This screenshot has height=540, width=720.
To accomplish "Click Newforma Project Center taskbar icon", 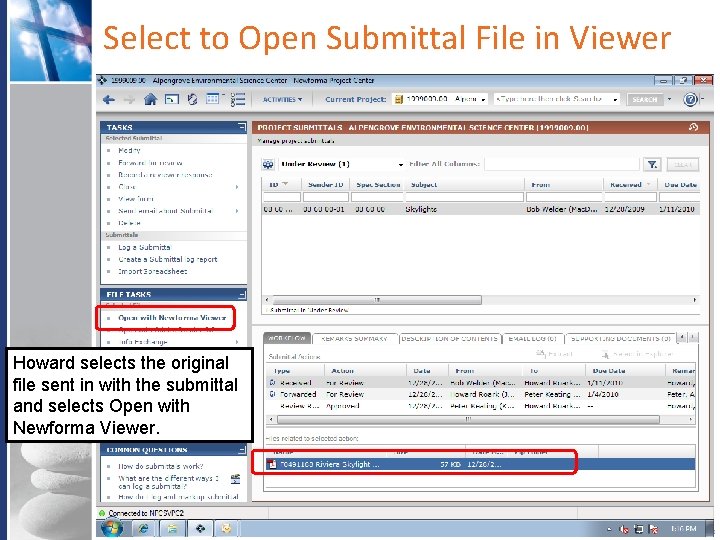I will tap(201, 529).
